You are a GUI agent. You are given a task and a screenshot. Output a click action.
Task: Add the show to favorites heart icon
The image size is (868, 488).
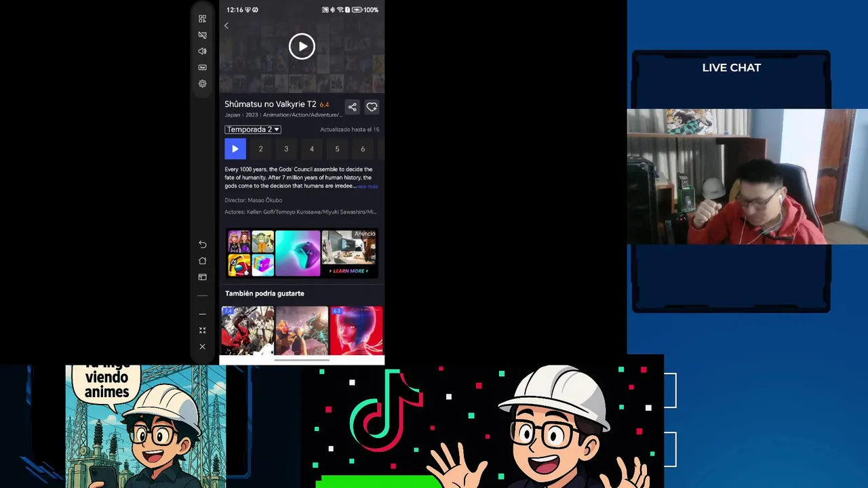point(372,107)
